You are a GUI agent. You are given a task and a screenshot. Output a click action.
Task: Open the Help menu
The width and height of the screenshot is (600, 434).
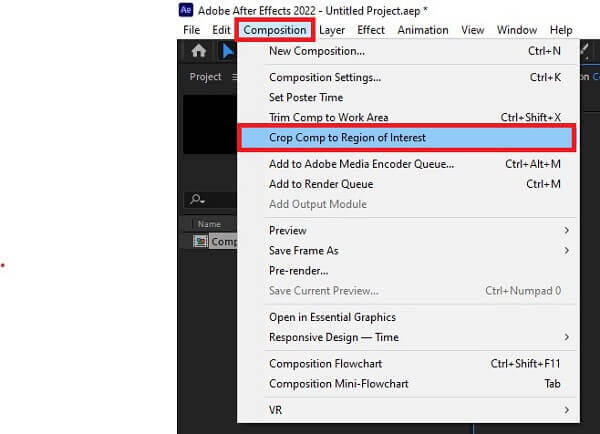[561, 30]
